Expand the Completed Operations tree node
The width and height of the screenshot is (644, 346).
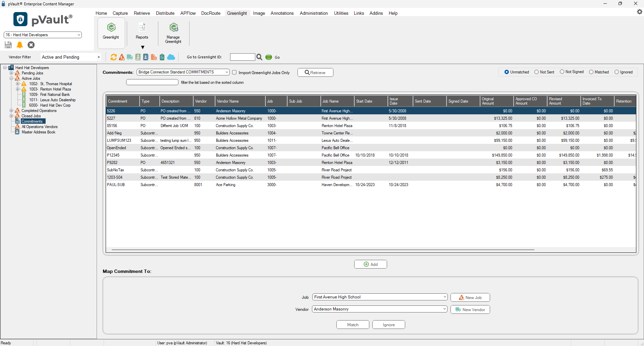11,111
